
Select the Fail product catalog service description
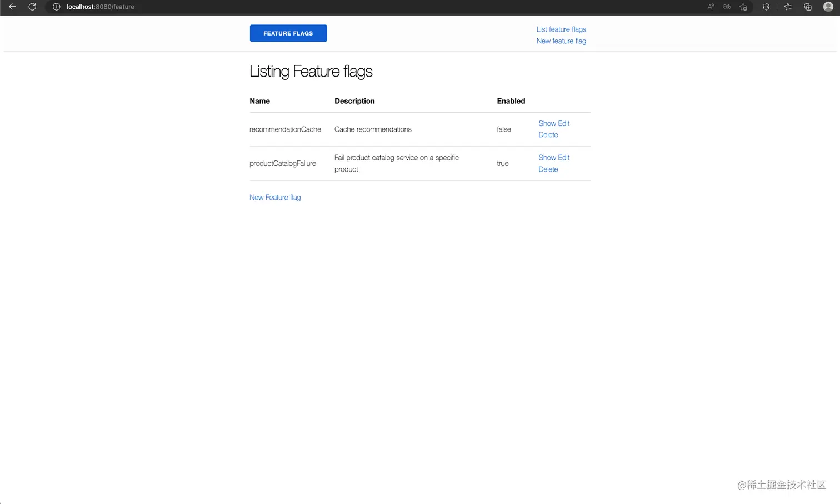(397, 163)
